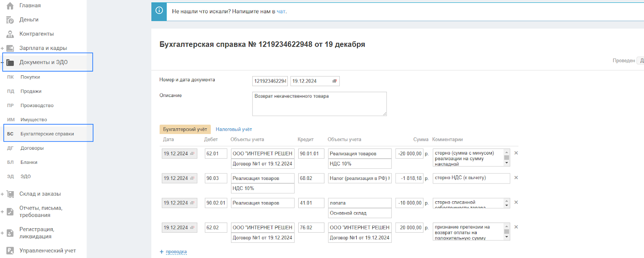Delete the 90.02.01 debit entry row
644x258 pixels.
click(x=516, y=202)
